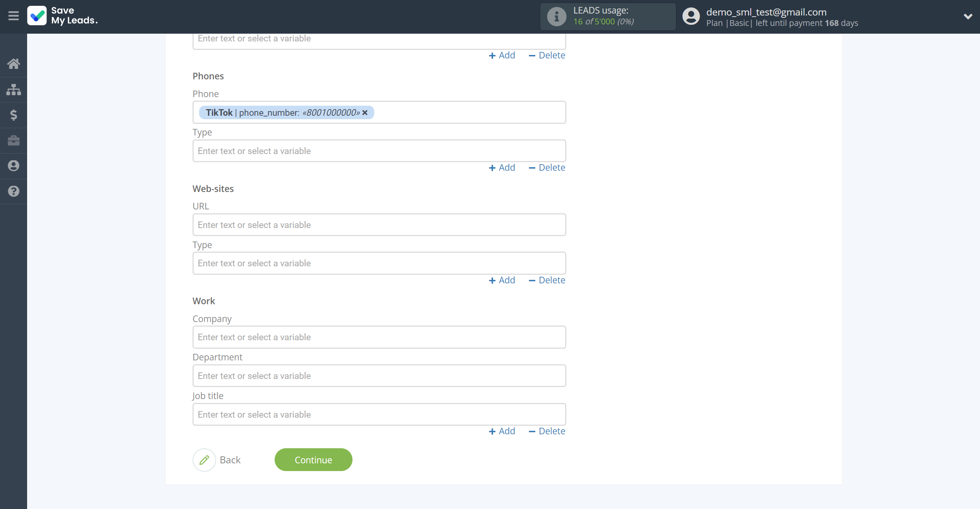Add another entry above the Phones section
The height and width of the screenshot is (509, 980).
502,55
